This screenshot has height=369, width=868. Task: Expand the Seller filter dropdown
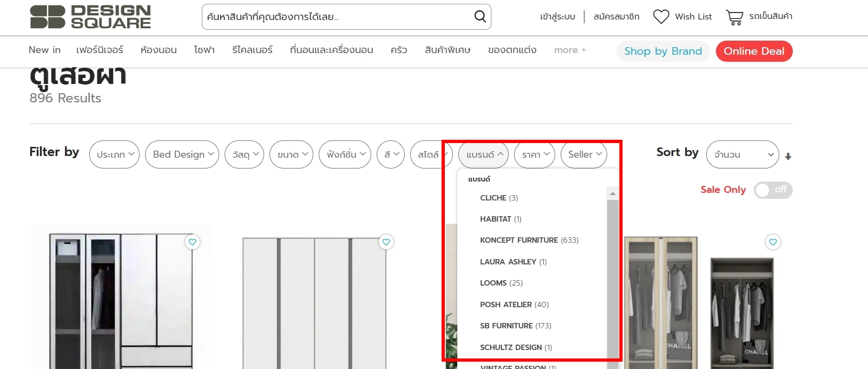click(x=584, y=154)
